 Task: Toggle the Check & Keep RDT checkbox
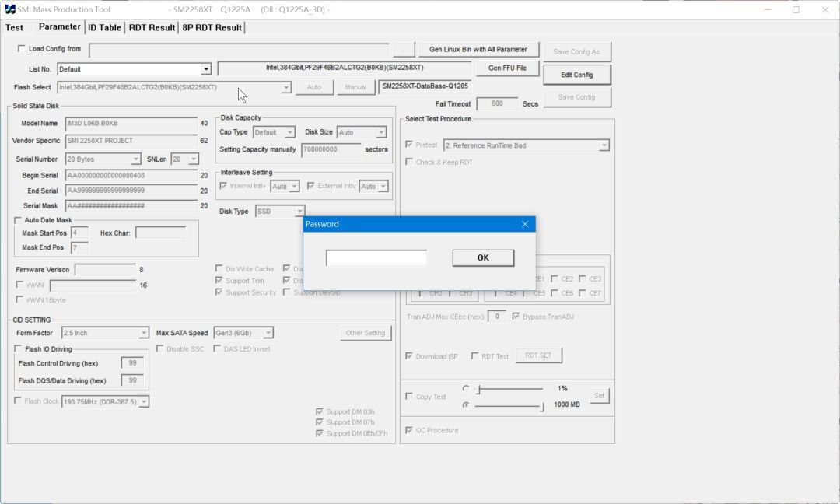click(409, 162)
